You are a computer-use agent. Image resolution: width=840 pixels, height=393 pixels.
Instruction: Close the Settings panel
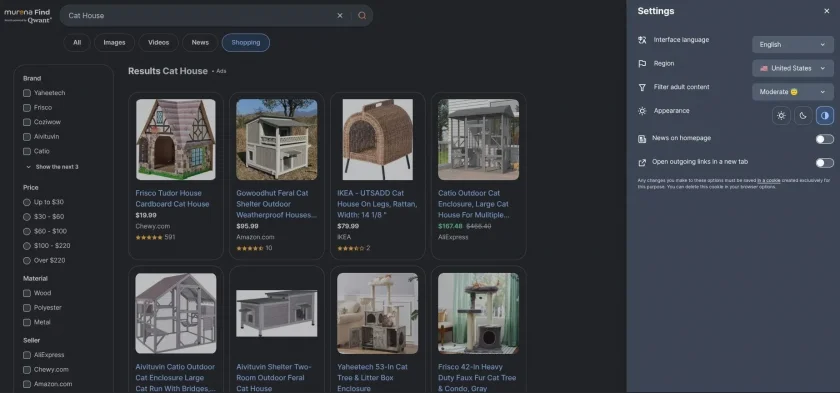click(827, 11)
